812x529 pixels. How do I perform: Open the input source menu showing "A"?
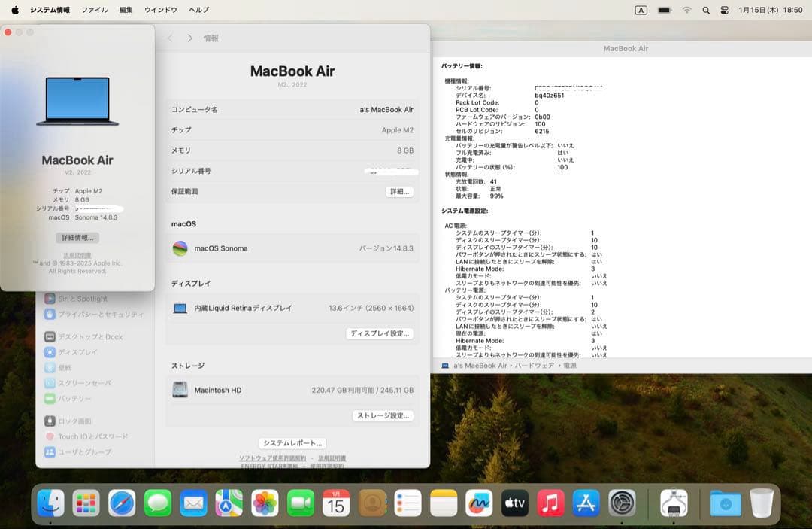641,10
